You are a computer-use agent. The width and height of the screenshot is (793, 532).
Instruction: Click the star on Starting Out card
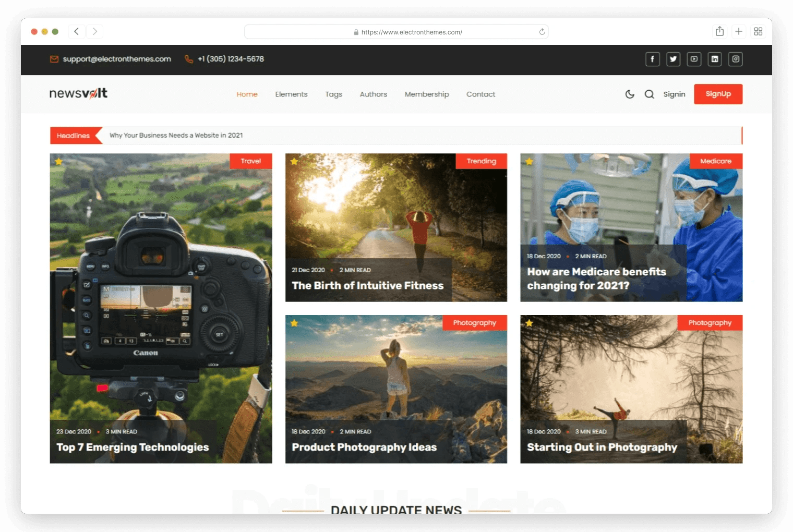click(530, 323)
